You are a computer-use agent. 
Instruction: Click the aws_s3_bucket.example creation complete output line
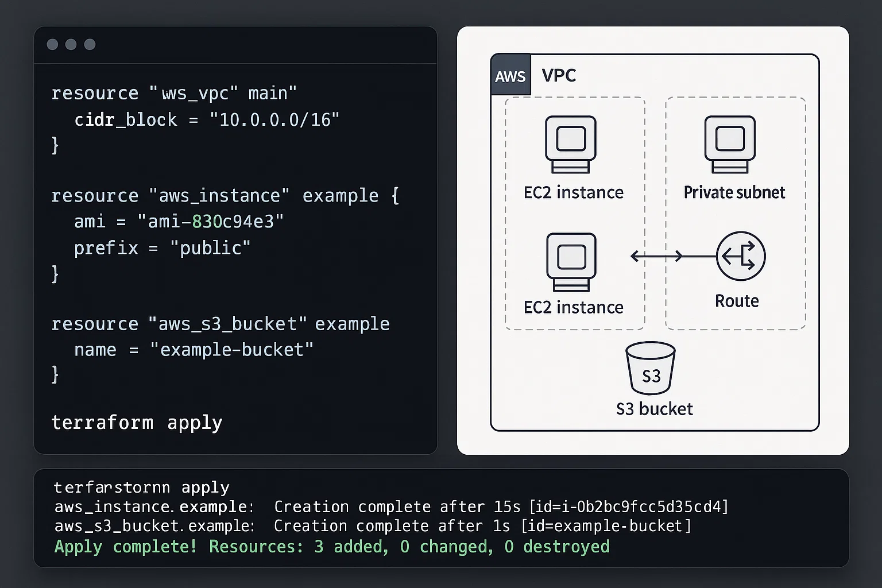click(x=373, y=526)
